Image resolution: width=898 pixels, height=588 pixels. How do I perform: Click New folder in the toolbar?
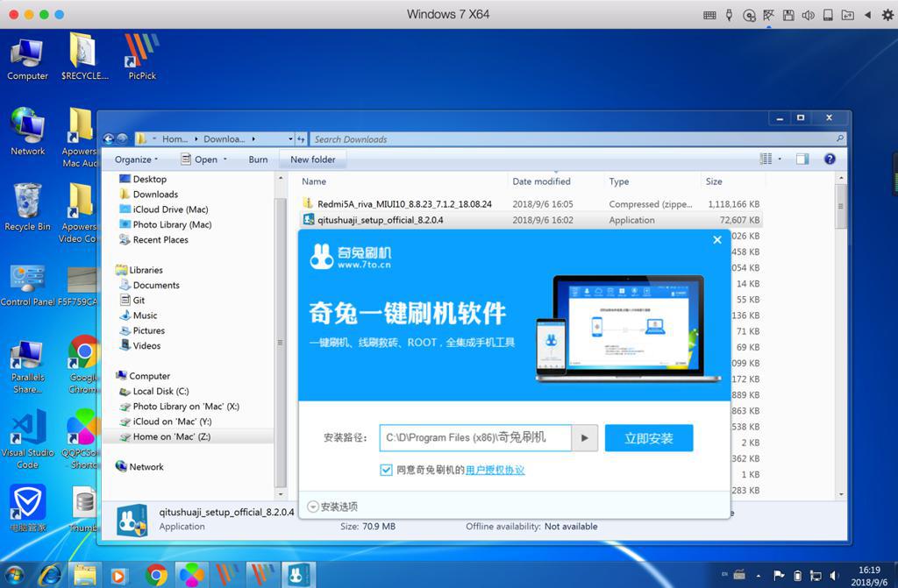click(313, 159)
